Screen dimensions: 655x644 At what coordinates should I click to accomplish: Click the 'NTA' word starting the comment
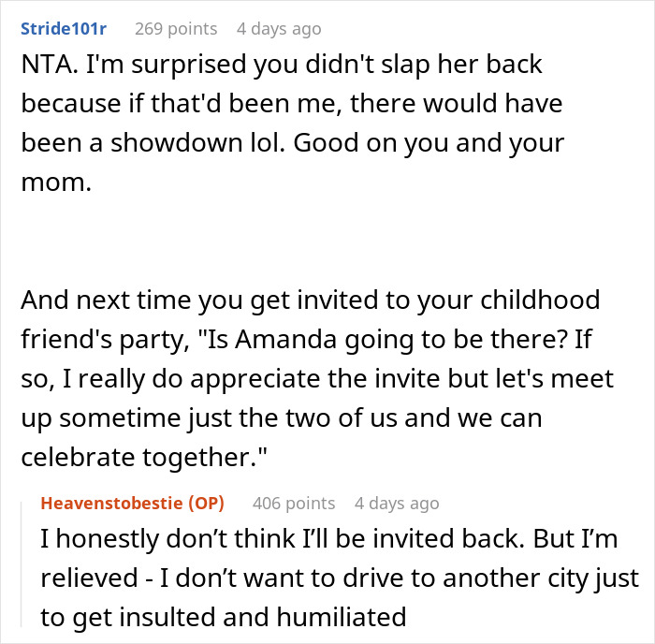point(46,65)
